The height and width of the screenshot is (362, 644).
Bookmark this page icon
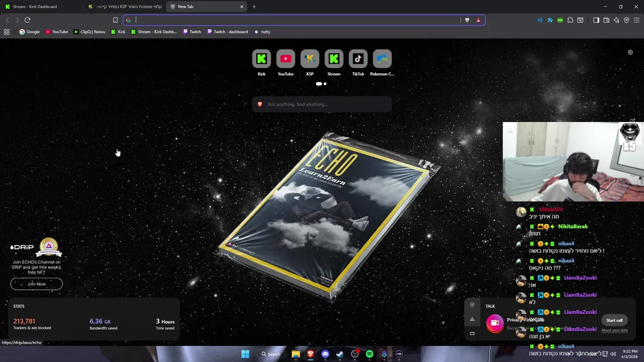coord(115,20)
